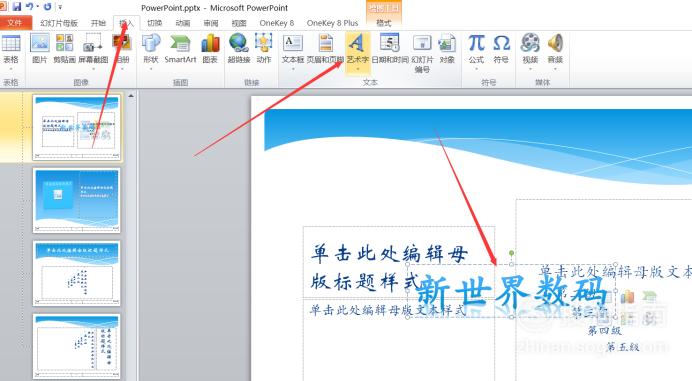Viewport: 692px width, 381px height.
Task: Click the 第四级 text level
Action: [x=605, y=331]
